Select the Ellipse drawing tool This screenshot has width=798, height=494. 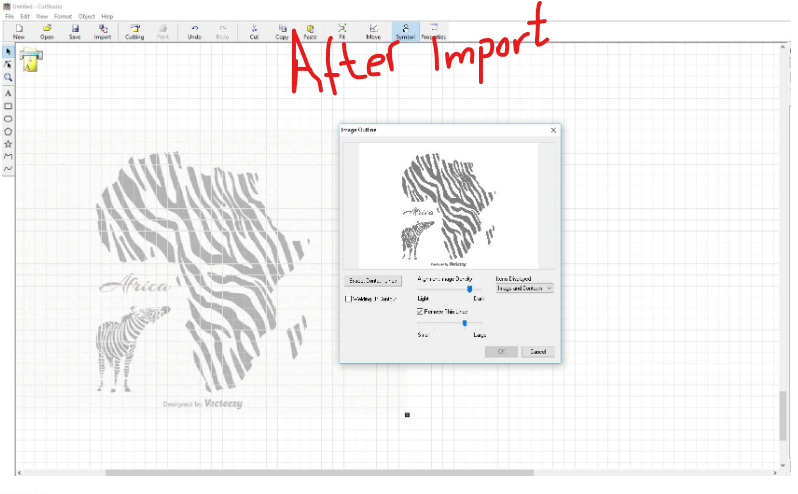coord(8,119)
